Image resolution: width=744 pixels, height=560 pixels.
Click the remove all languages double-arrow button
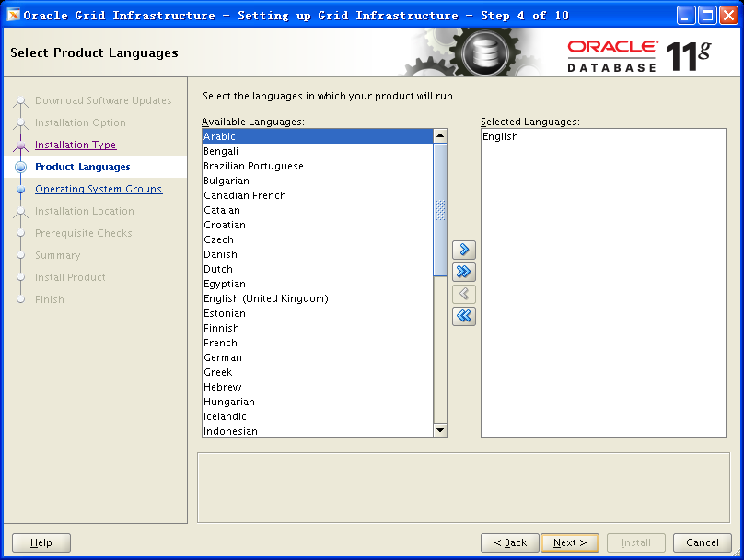point(463,316)
